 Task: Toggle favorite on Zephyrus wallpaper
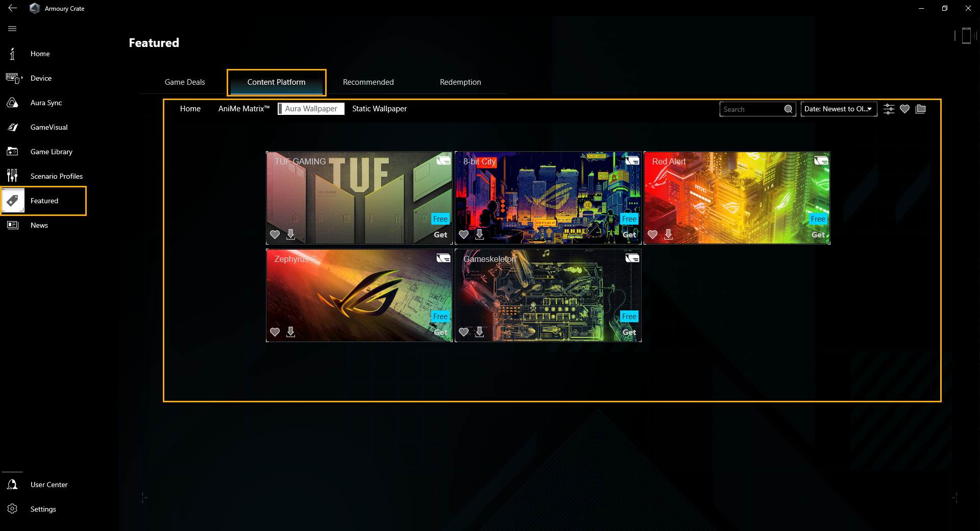(x=275, y=332)
